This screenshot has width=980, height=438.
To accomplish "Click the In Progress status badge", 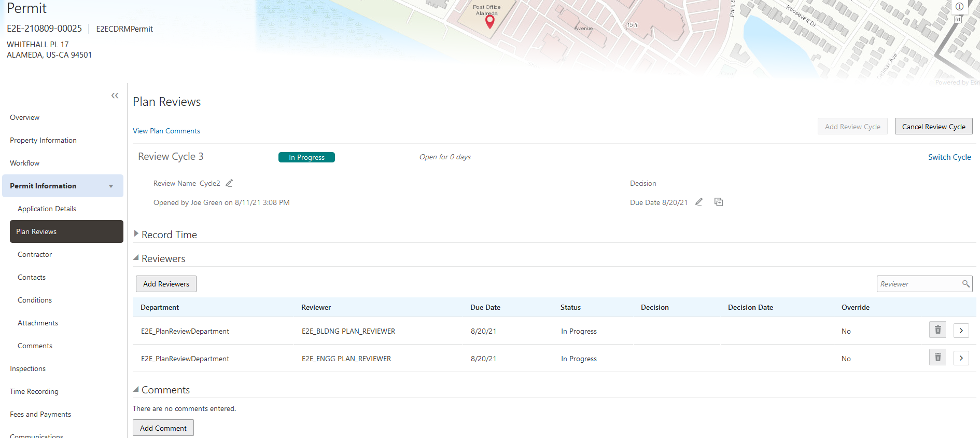I will (306, 157).
